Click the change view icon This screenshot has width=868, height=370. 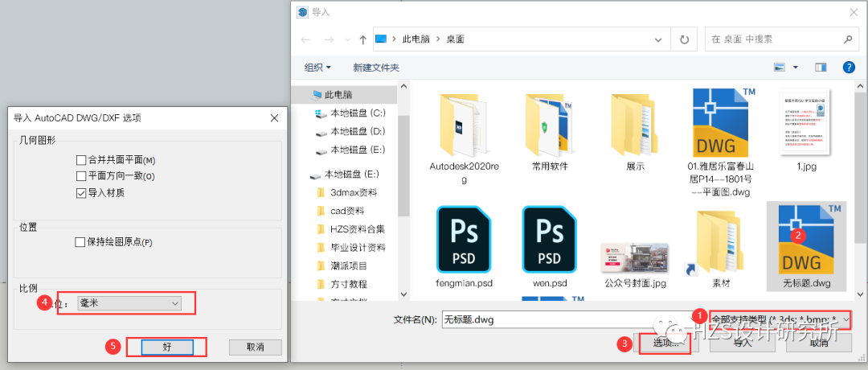point(780,68)
